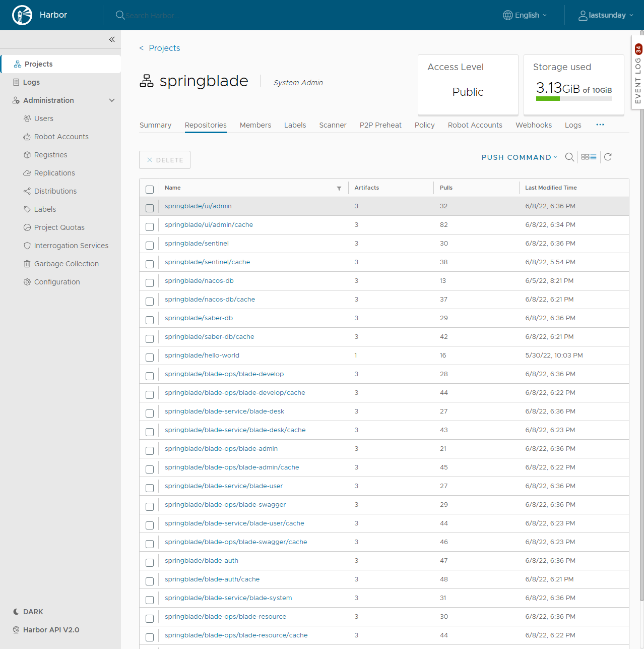Open the lastsunday user menu
The image size is (644, 649).
pyautogui.click(x=606, y=15)
